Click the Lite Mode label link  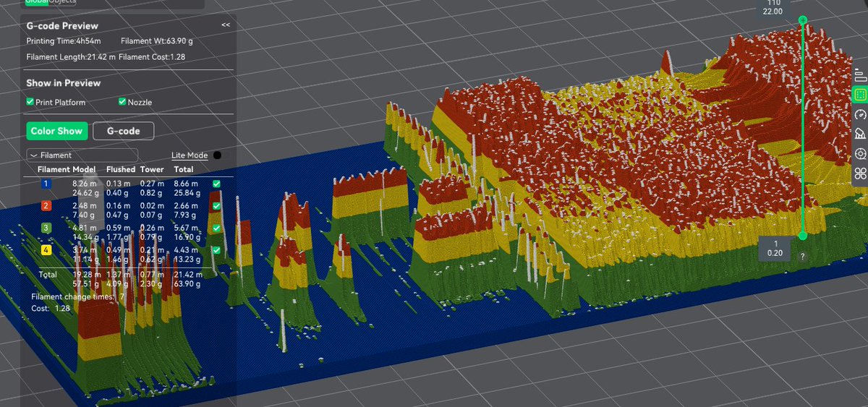(x=190, y=155)
